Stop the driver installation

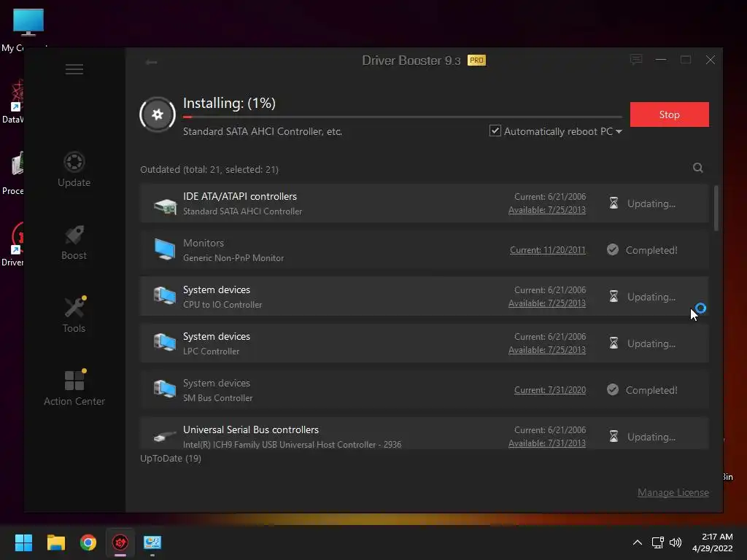(670, 114)
